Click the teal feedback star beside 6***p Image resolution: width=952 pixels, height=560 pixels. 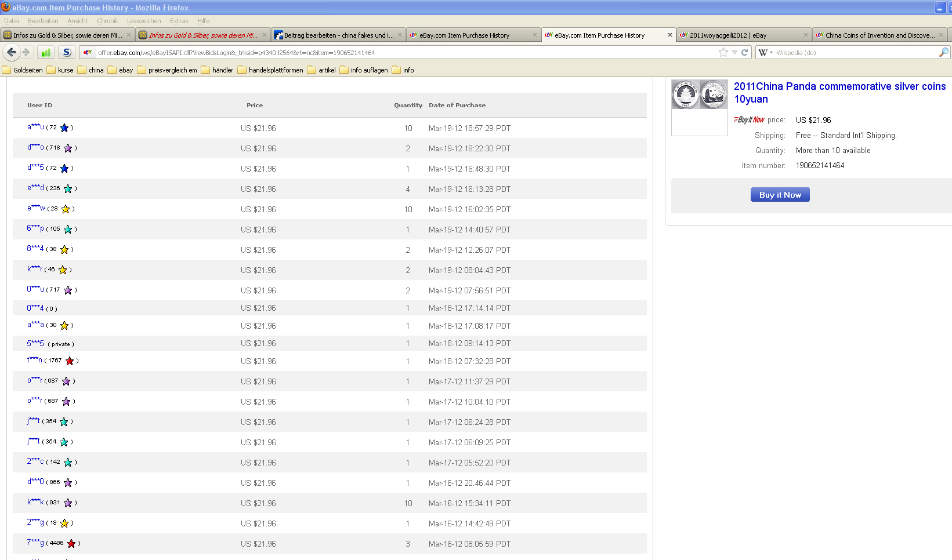coord(68,229)
